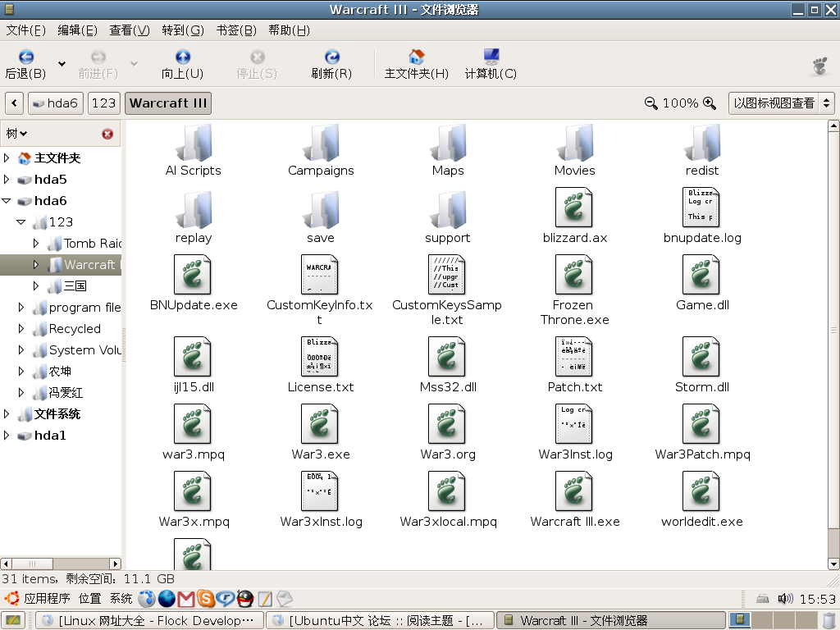Expand the Tomb Raider tree folder

pos(36,243)
